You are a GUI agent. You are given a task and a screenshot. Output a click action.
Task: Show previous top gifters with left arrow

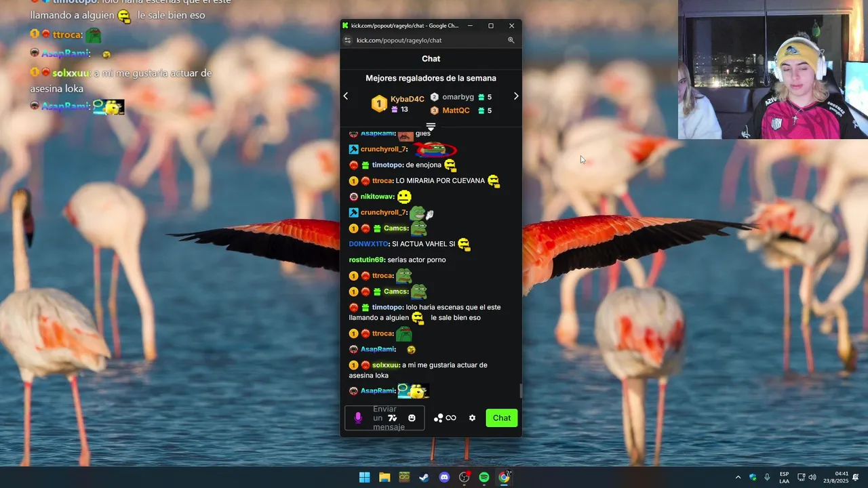click(x=345, y=96)
